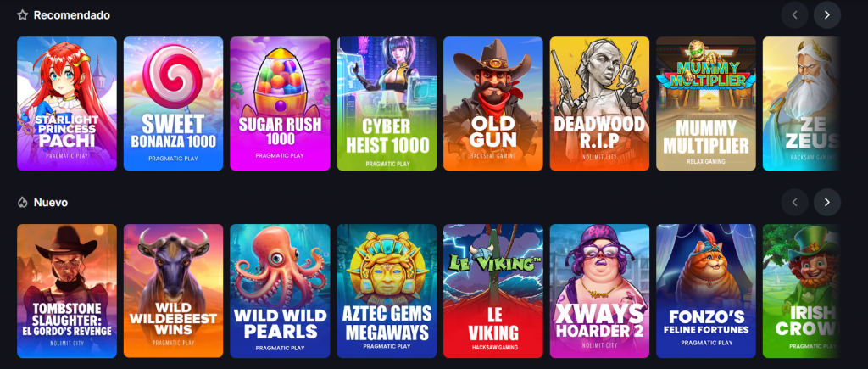Image resolution: width=868 pixels, height=369 pixels.
Task: Play the Old Gun game
Action: tap(493, 103)
